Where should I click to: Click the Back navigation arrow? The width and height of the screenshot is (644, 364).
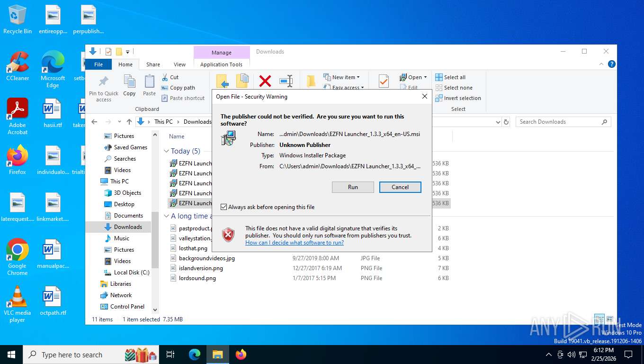94,122
